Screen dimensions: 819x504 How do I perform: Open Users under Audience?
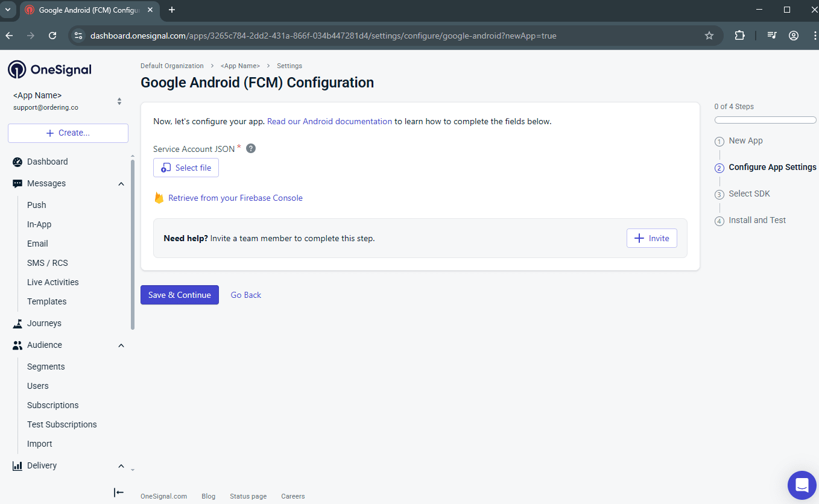[x=38, y=386]
